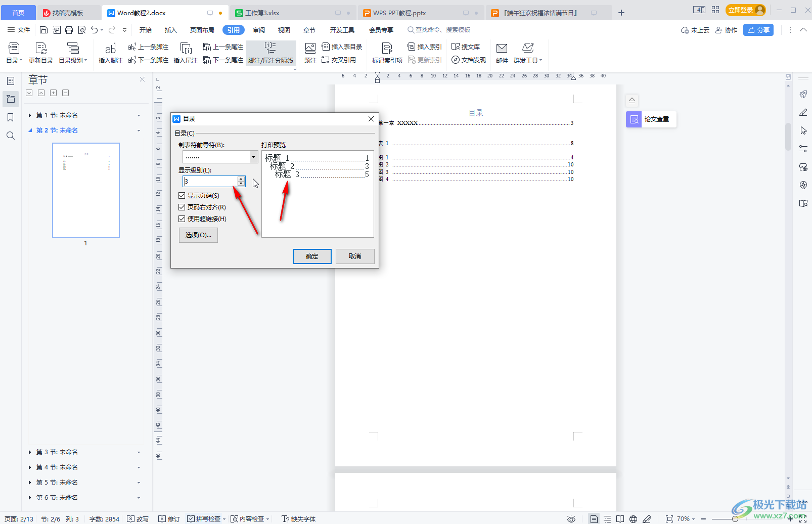Toggle the 显示页码(S) checkbox
Image resolution: width=812 pixels, height=524 pixels.
(x=182, y=195)
